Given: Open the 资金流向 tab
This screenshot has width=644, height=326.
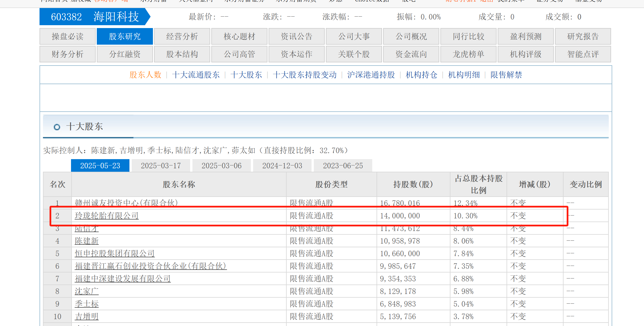Looking at the screenshot, I should (x=411, y=54).
